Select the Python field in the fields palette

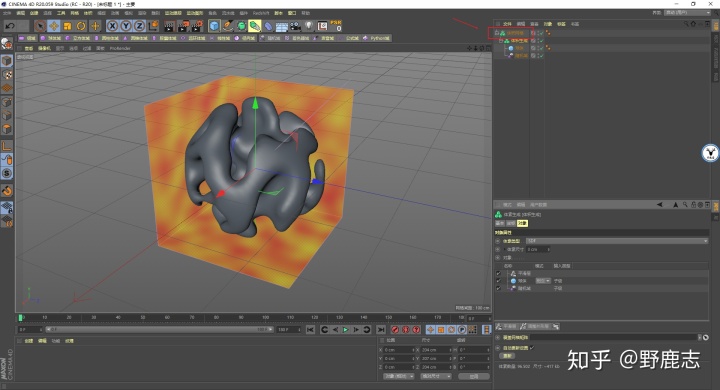[376, 38]
